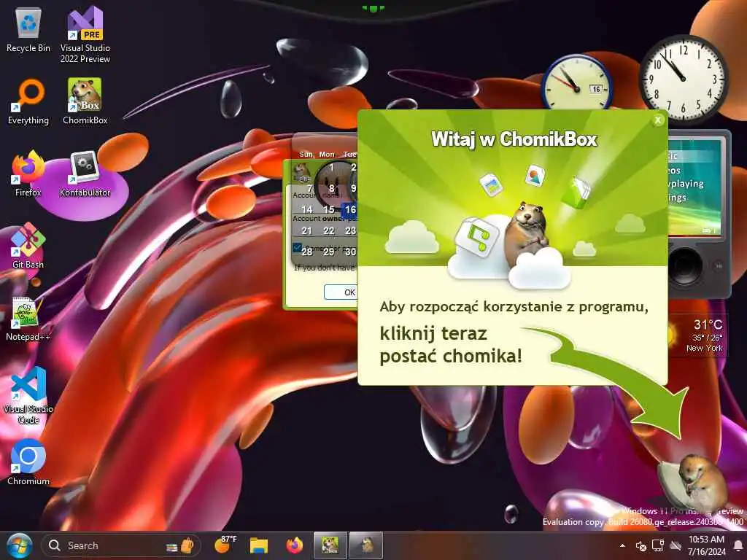747x560 pixels.
Task: Launch Chromium from the desktop
Action: click(28, 462)
